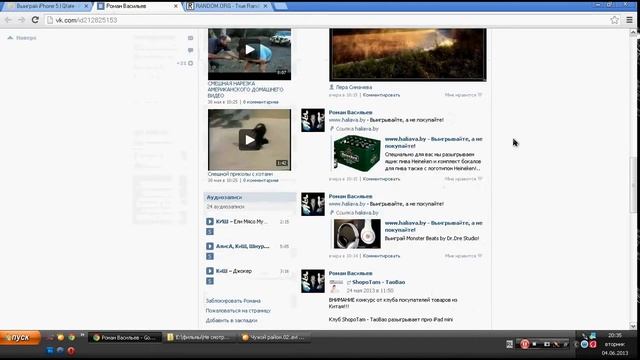This screenshot has height=360, width=640.
Task: Switch to RANDOM.ORG tab
Action: click(229, 6)
